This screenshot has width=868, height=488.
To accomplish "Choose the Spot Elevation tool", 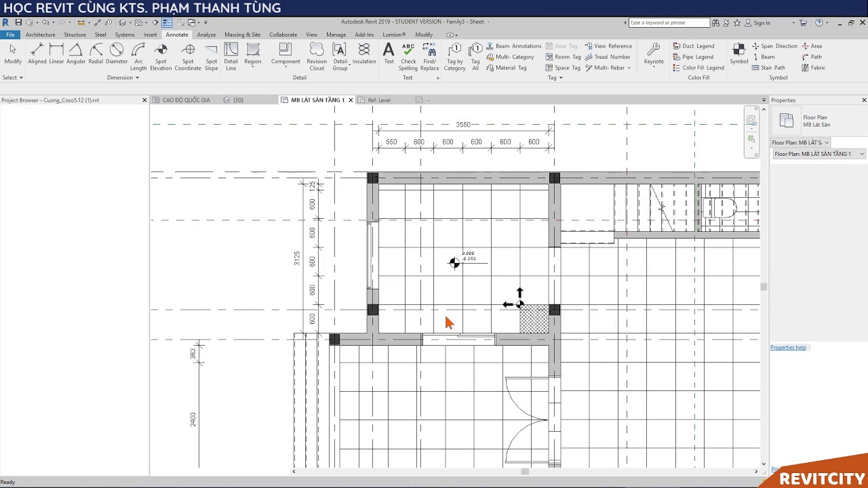I will click(x=161, y=57).
